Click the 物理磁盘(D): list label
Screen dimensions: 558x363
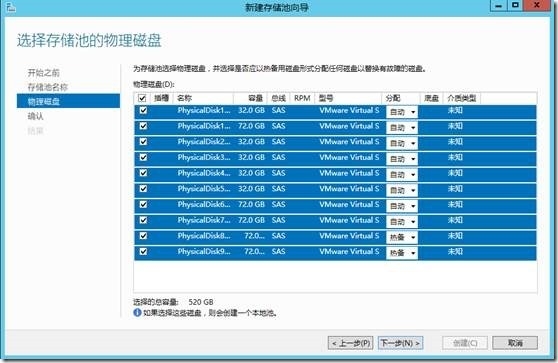(x=154, y=84)
